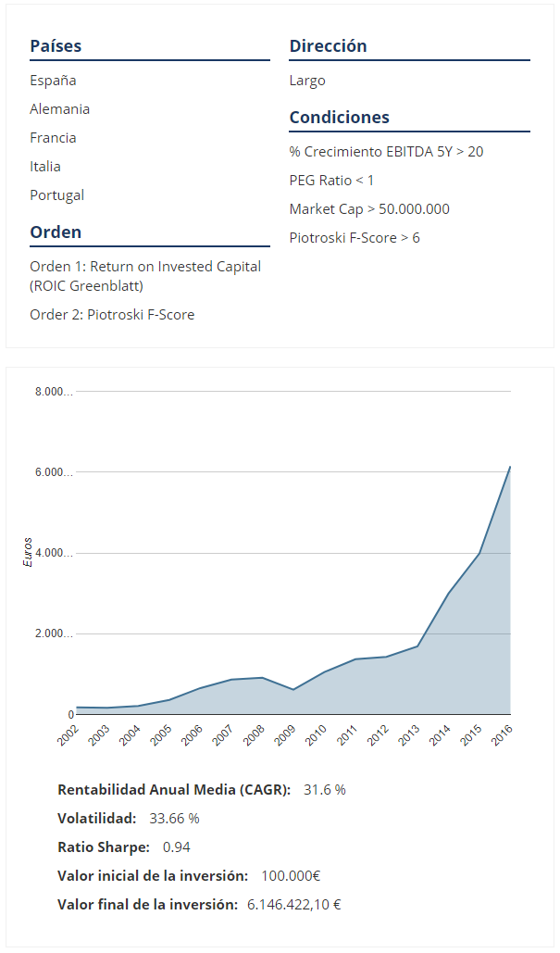Click the Ratio Sharpe 0.94 value
The width and height of the screenshot is (560, 953).
tap(176, 847)
